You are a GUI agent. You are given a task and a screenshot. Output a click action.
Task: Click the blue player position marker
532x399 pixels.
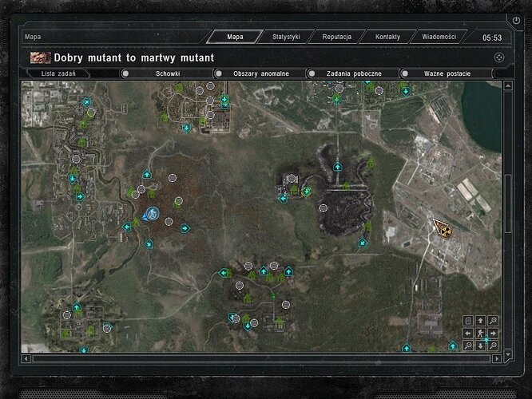pos(151,214)
